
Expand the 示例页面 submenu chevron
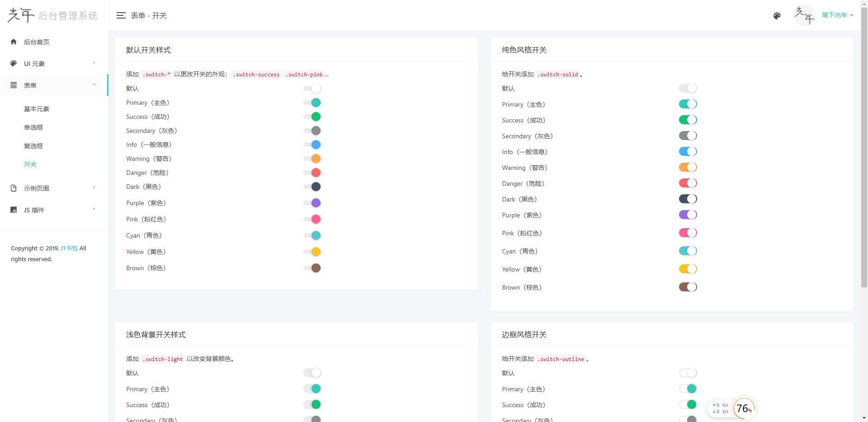(x=94, y=188)
